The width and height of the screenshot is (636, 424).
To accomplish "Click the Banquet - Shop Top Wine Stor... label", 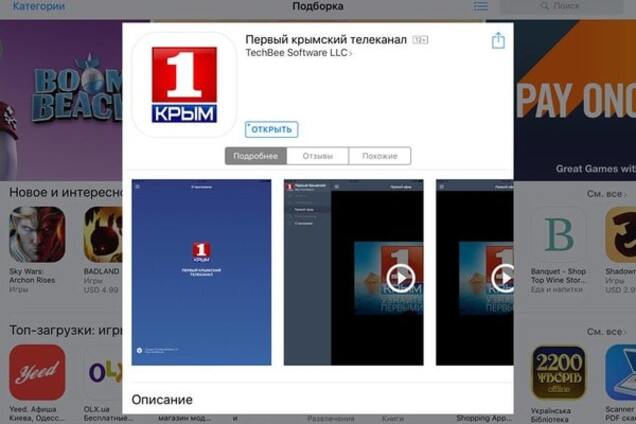I will (x=558, y=275).
